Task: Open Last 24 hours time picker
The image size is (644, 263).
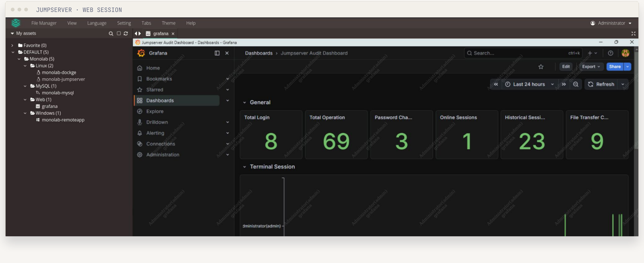Action: click(x=530, y=84)
